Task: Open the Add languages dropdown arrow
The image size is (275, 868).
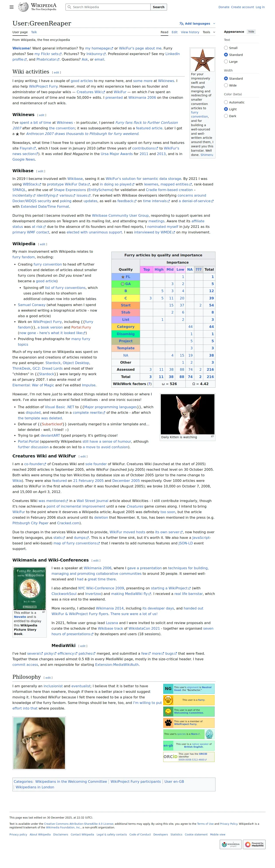Action: (x=214, y=24)
